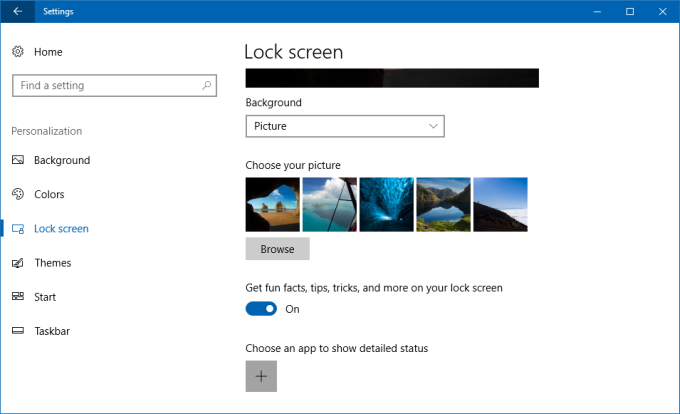Go to Themes settings section
This screenshot has width=680, height=414.
52,263
